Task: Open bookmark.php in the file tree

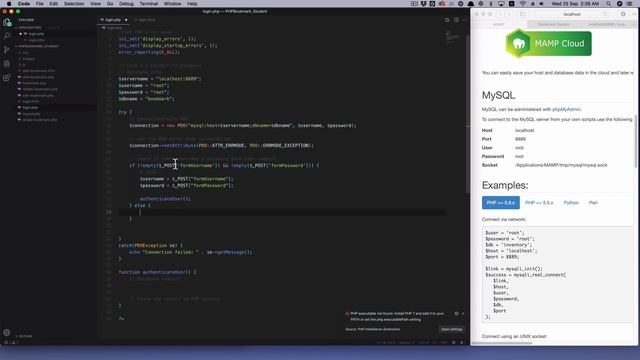Action: (x=34, y=83)
